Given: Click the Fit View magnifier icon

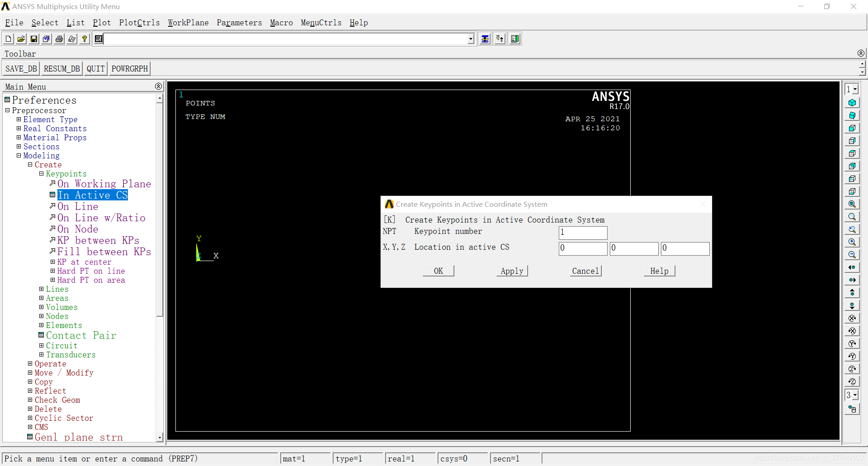Looking at the screenshot, I should coord(852,204).
